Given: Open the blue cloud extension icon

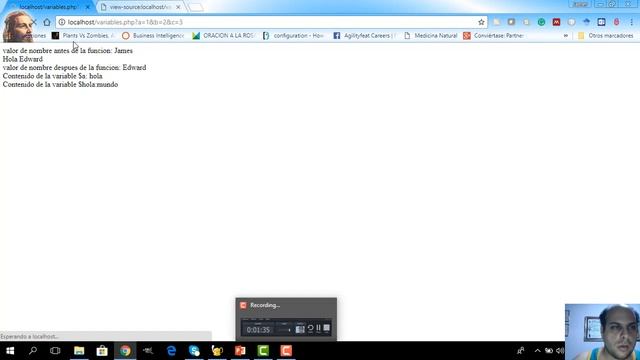Looking at the screenshot, I should coord(587,22).
